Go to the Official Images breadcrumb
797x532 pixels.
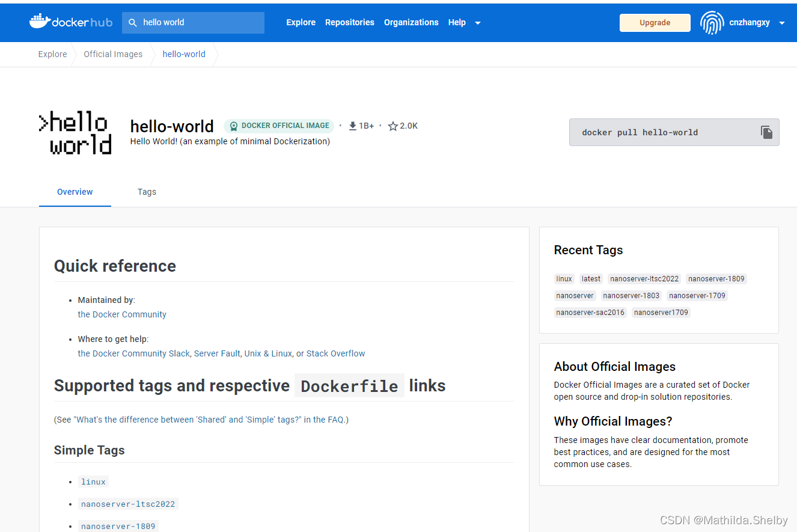(x=113, y=54)
